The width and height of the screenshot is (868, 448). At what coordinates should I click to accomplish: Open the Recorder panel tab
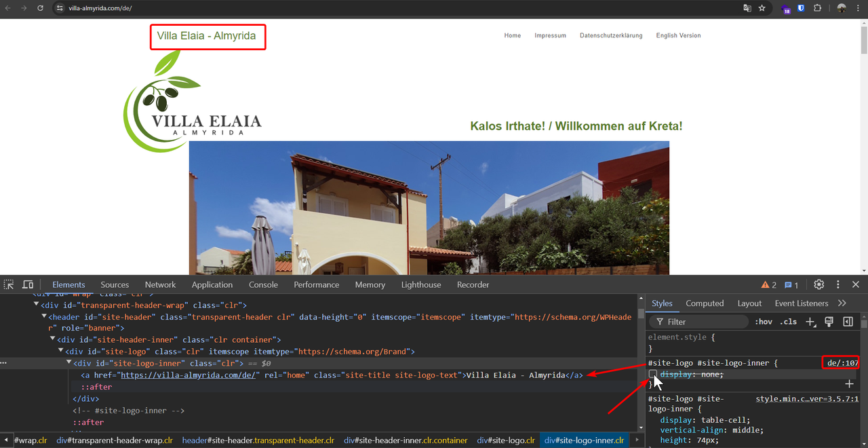coord(473,284)
